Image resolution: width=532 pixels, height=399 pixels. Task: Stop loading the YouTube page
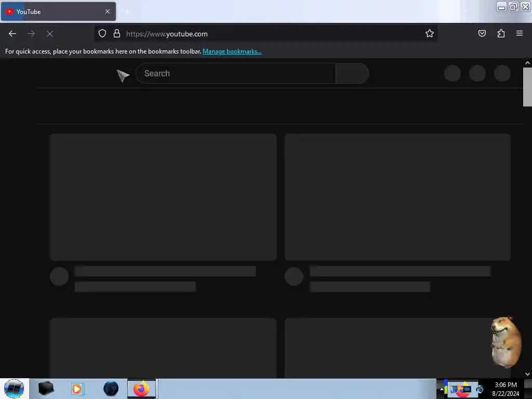coord(50,34)
